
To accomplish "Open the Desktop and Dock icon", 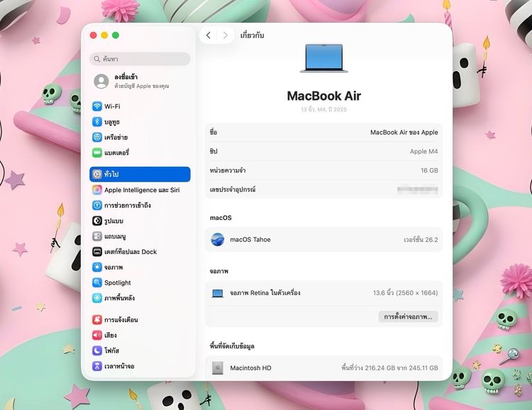I will click(97, 252).
